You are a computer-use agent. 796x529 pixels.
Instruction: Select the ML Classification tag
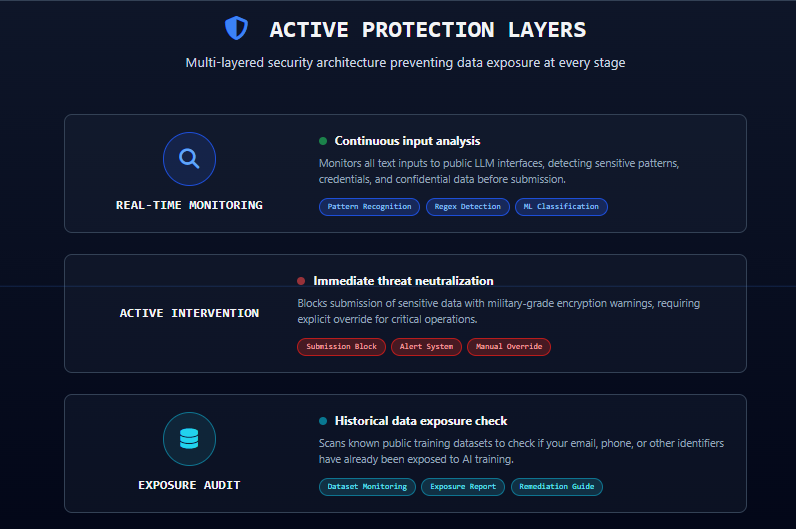click(561, 207)
